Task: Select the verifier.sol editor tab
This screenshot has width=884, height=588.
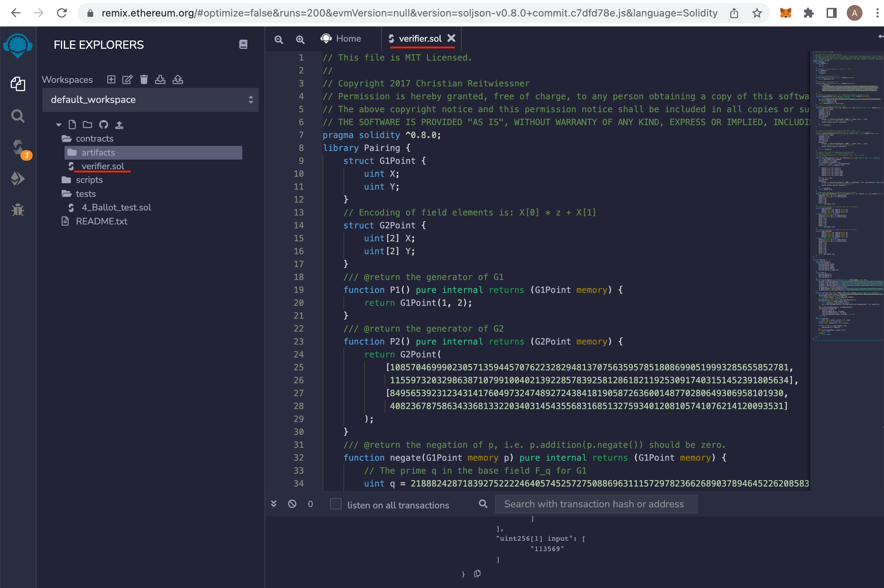Action: [420, 39]
